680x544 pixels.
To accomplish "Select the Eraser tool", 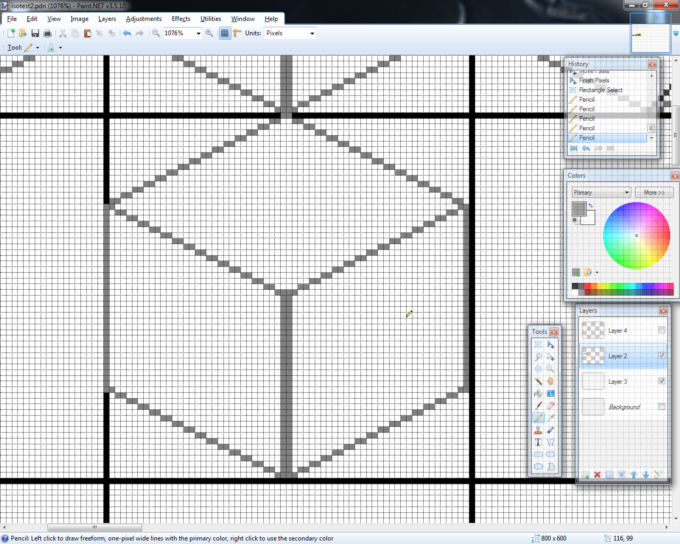I will 550,406.
